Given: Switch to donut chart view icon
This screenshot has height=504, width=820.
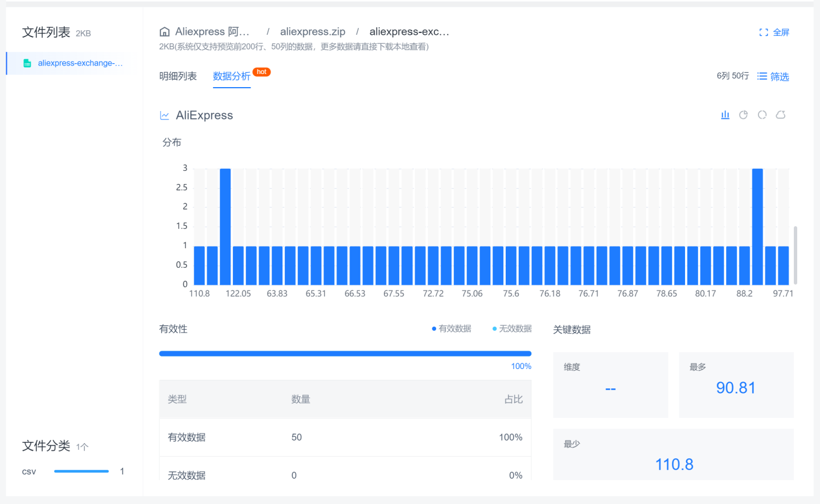Looking at the screenshot, I should 762,115.
